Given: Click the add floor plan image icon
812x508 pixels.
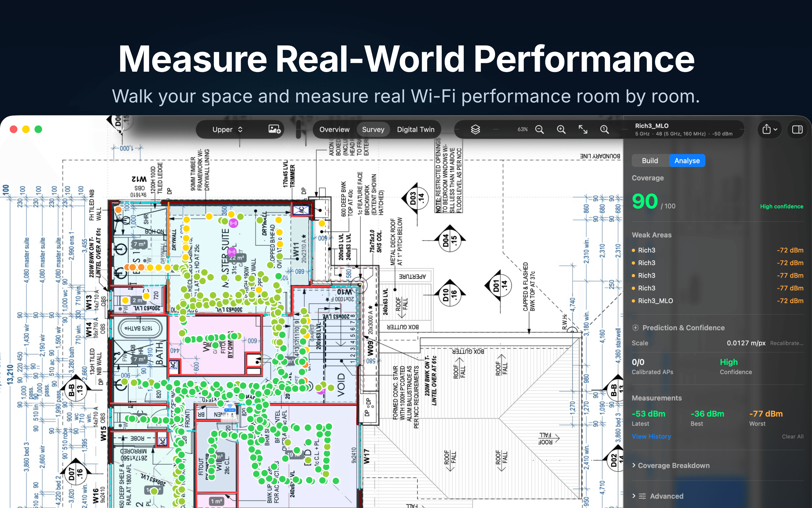Looking at the screenshot, I should tap(274, 129).
